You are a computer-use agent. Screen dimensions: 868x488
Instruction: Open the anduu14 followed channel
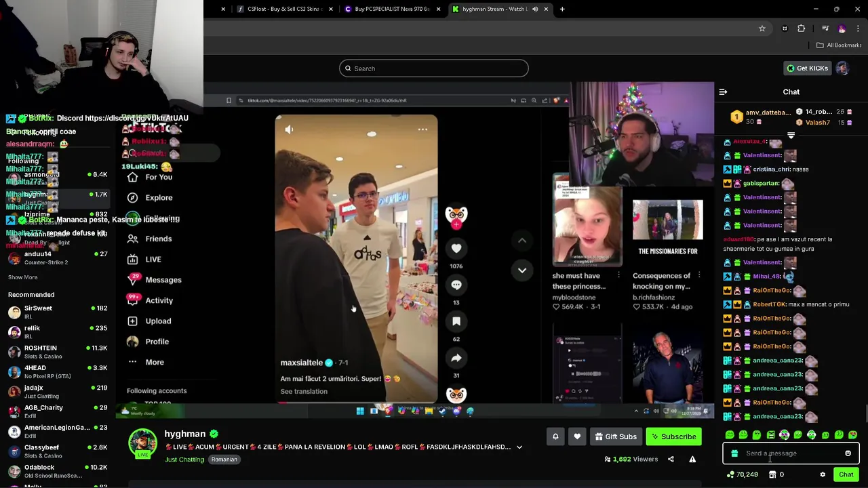click(x=58, y=258)
